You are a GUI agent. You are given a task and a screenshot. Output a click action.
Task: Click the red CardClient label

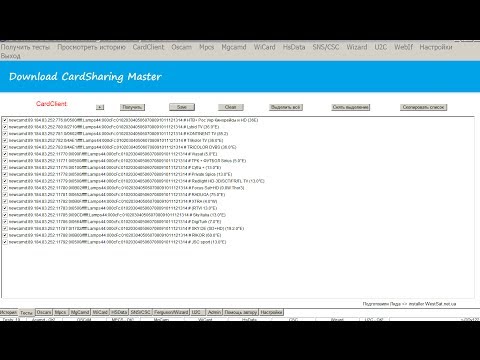(x=51, y=104)
